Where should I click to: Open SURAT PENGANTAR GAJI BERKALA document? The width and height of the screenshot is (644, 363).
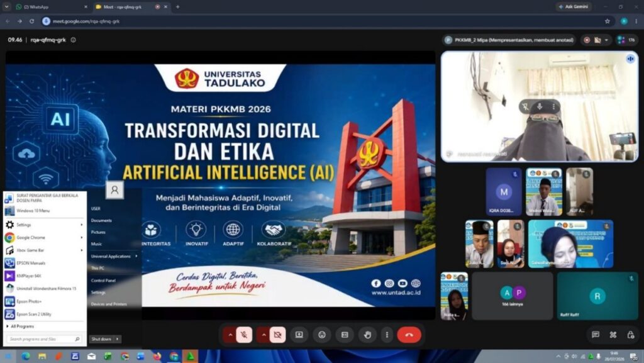point(45,198)
